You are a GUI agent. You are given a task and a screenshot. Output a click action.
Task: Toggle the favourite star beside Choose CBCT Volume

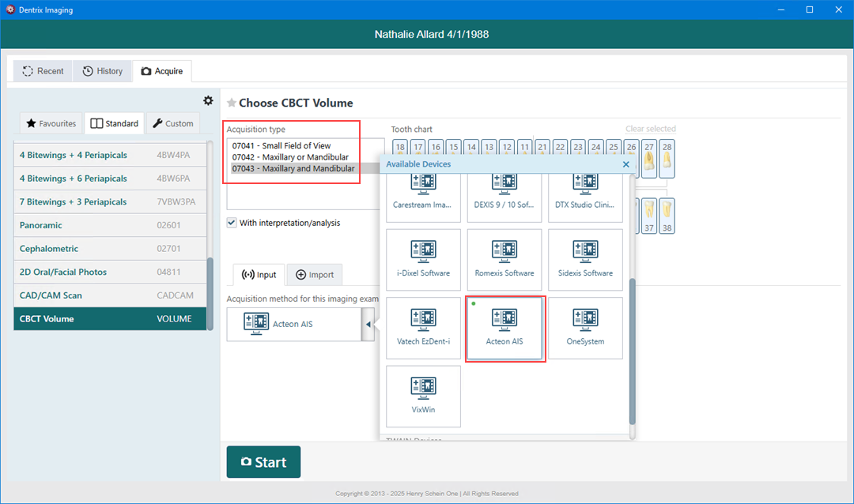coord(232,103)
